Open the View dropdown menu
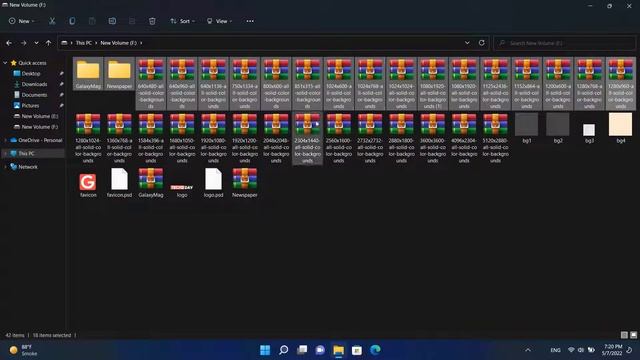640x360 pixels. point(219,21)
